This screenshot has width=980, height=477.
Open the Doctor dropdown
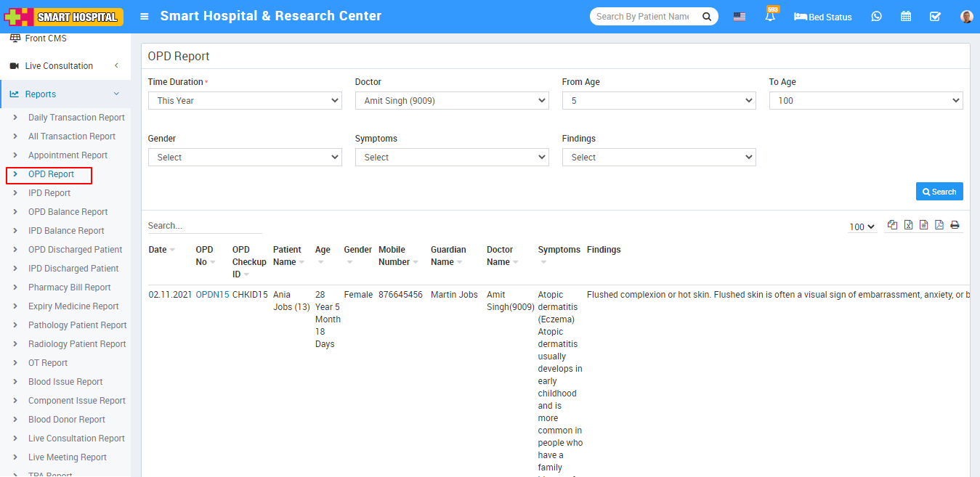452,101
